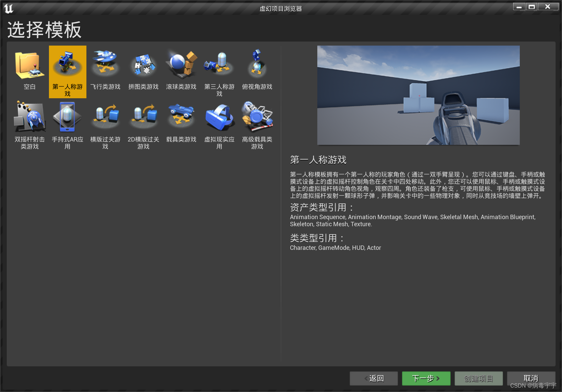This screenshot has height=392, width=562.
Task: Click the first person preview image
Action: 418,95
